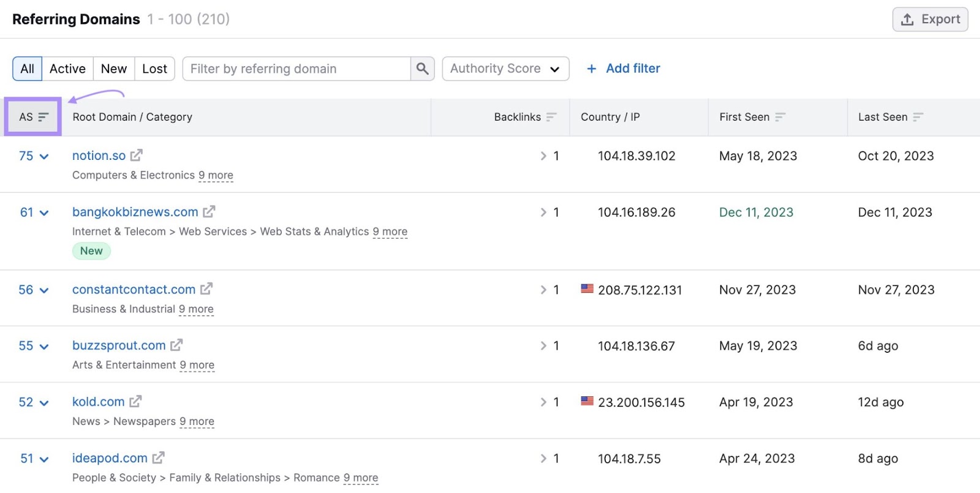This screenshot has height=493, width=980.
Task: Click first seen date Apr 24, 2023
Action: (x=756, y=459)
